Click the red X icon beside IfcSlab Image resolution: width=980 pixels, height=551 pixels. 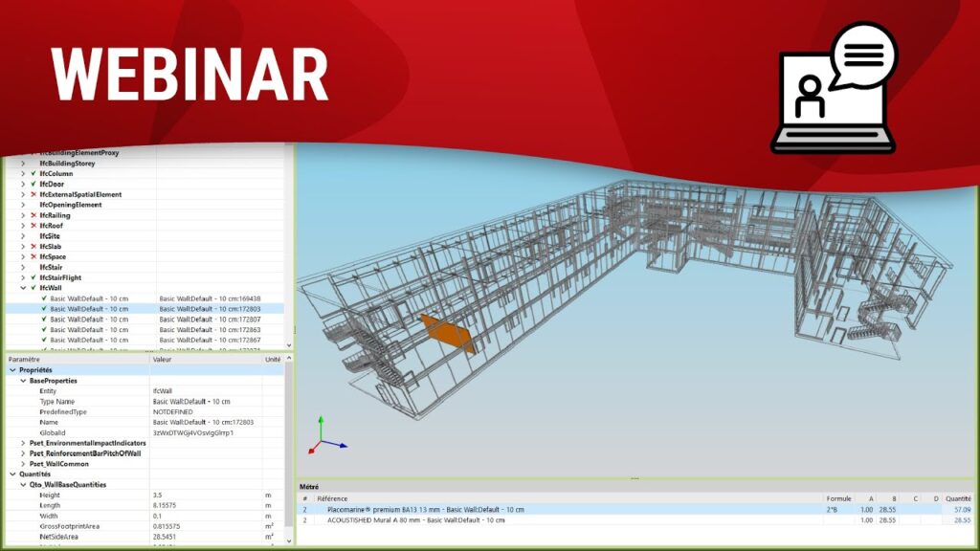click(x=33, y=247)
